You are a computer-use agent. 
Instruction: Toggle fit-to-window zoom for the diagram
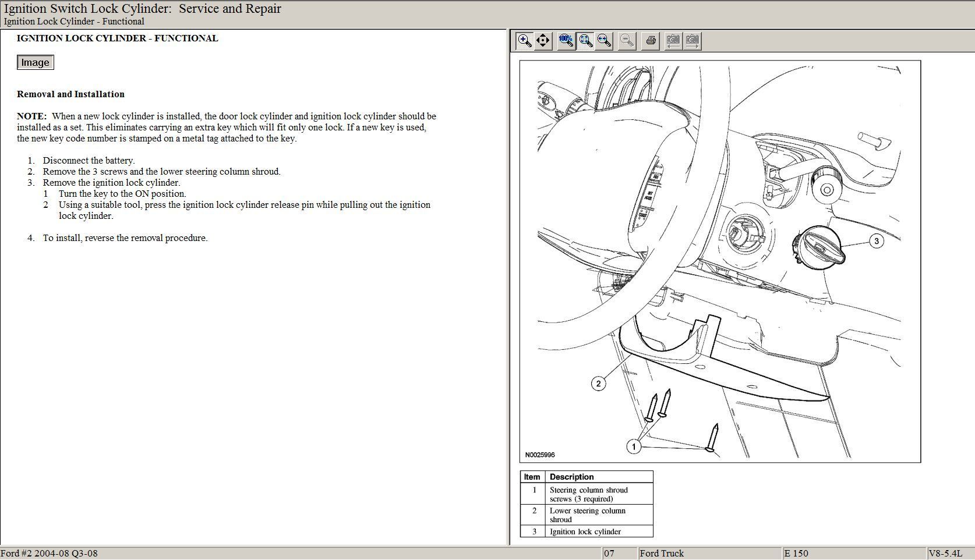click(585, 41)
